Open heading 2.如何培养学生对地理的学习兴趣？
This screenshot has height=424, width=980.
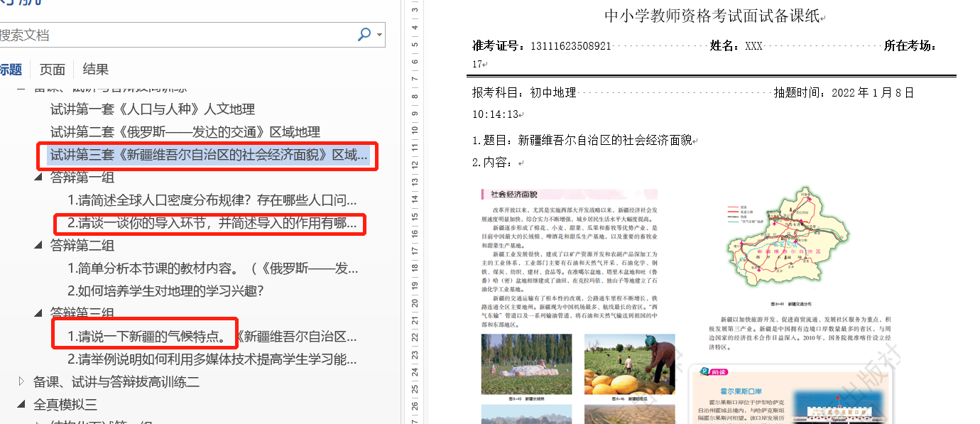click(166, 290)
